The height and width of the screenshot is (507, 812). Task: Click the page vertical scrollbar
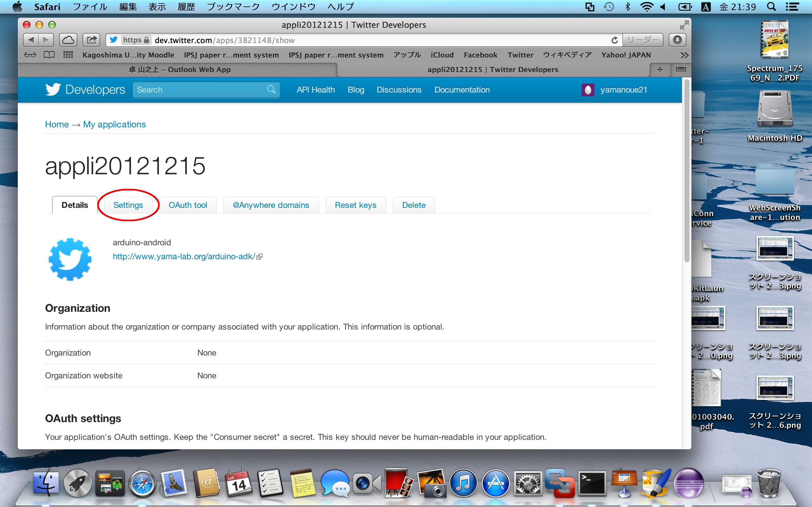click(x=686, y=171)
